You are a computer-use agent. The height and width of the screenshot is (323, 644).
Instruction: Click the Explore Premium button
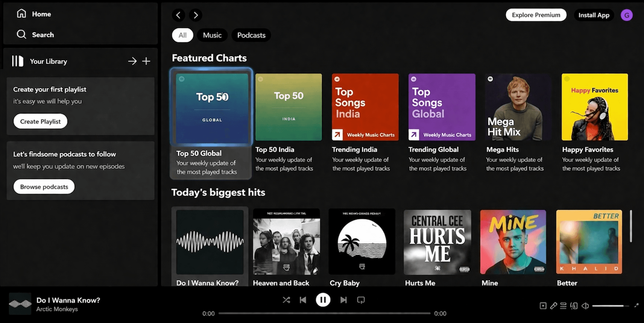[x=536, y=15]
